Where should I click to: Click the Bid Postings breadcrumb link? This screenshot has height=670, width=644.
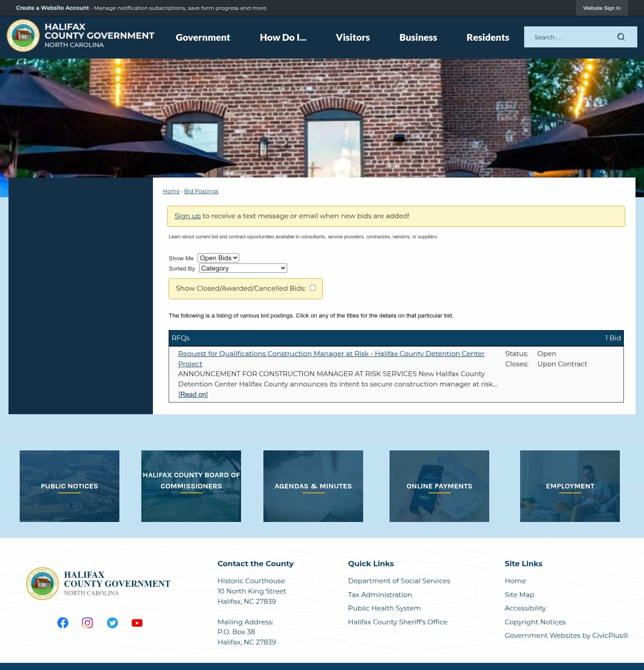click(x=201, y=191)
